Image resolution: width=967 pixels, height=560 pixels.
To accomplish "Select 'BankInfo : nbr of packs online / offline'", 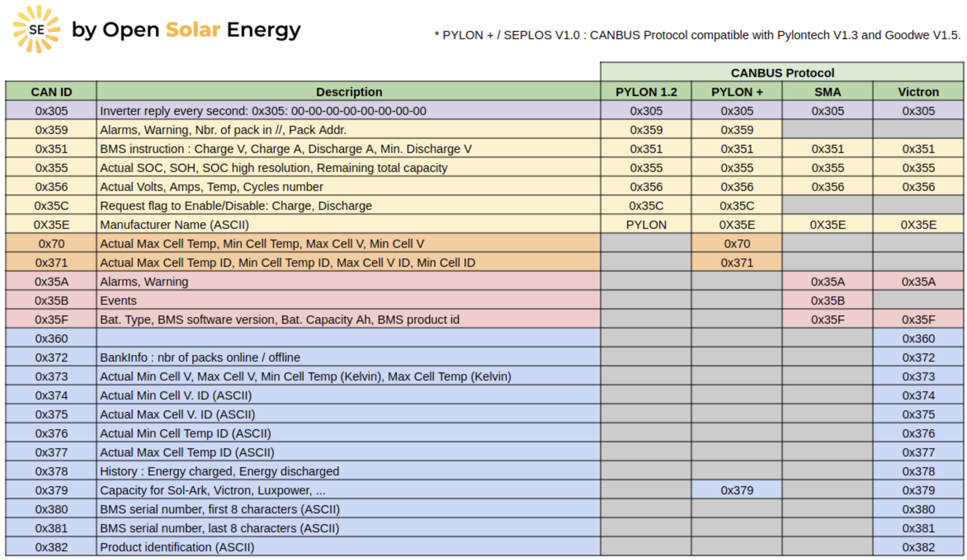I will [349, 357].
